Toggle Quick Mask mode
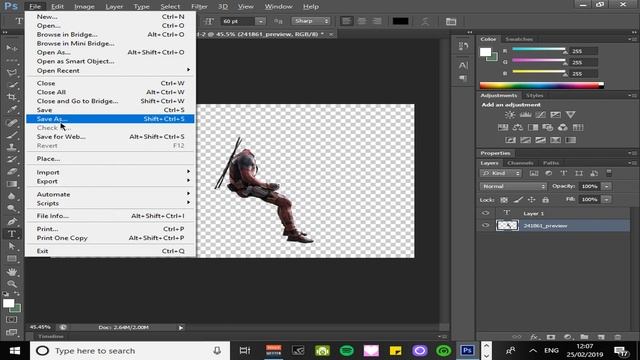Viewport: 640px width, 360px height. (12, 320)
